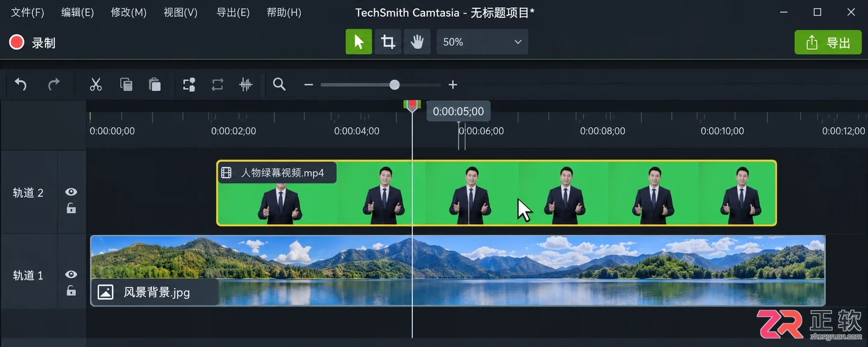868x347 pixels.
Task: Click the 0:00:08;00 ruler mark
Action: (603, 131)
